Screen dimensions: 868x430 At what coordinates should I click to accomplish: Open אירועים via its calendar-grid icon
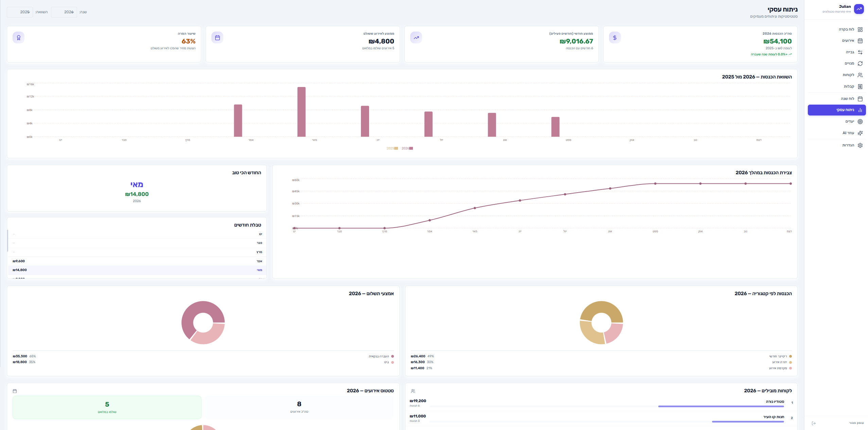(x=860, y=41)
